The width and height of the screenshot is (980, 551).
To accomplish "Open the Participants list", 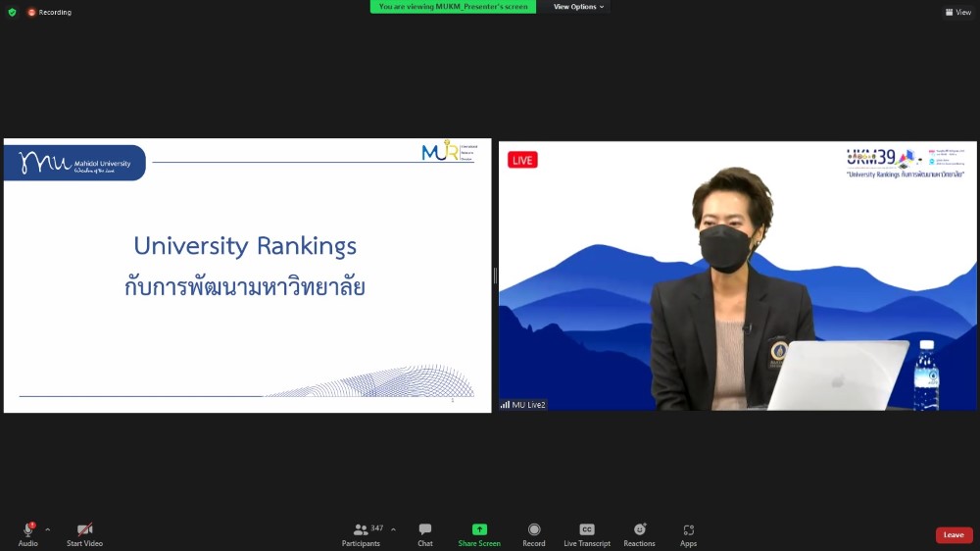I will coord(362,533).
